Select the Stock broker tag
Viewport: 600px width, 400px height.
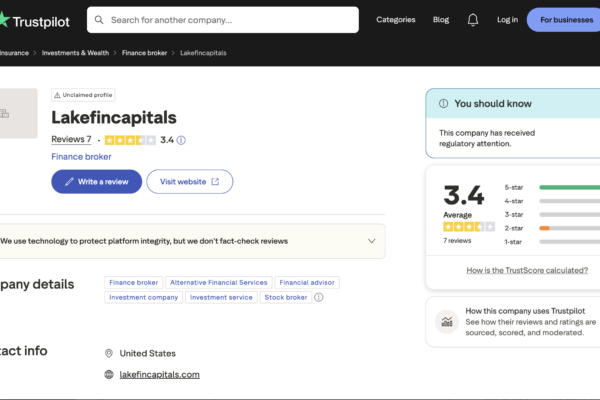pyautogui.click(x=286, y=297)
